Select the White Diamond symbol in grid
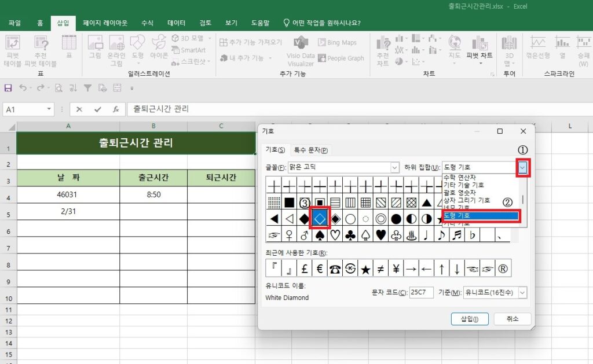Screen dimensions: 593x364 [320, 219]
